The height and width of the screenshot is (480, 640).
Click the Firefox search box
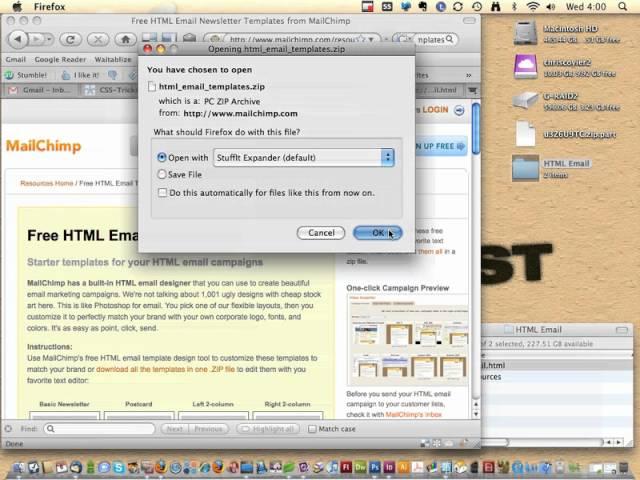pos(429,39)
